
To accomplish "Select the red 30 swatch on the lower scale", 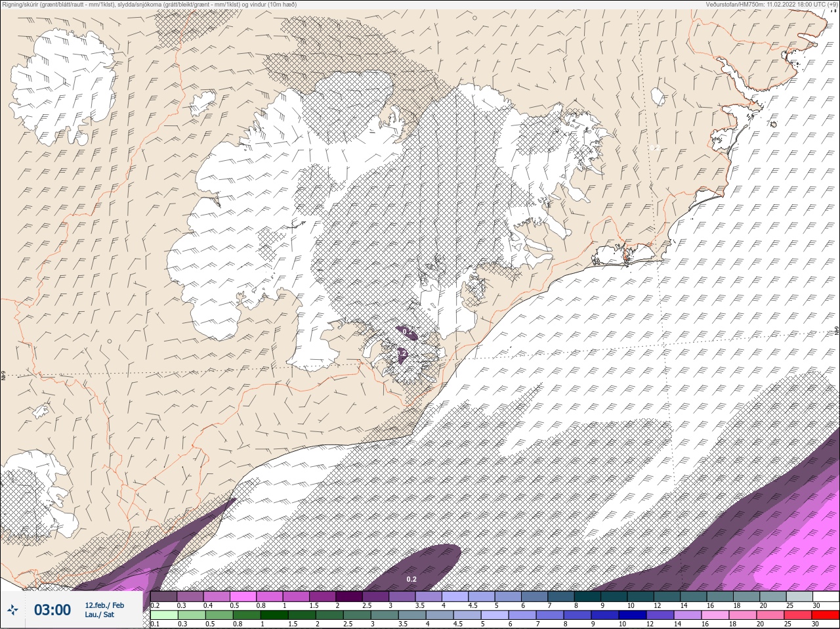I will click(826, 615).
